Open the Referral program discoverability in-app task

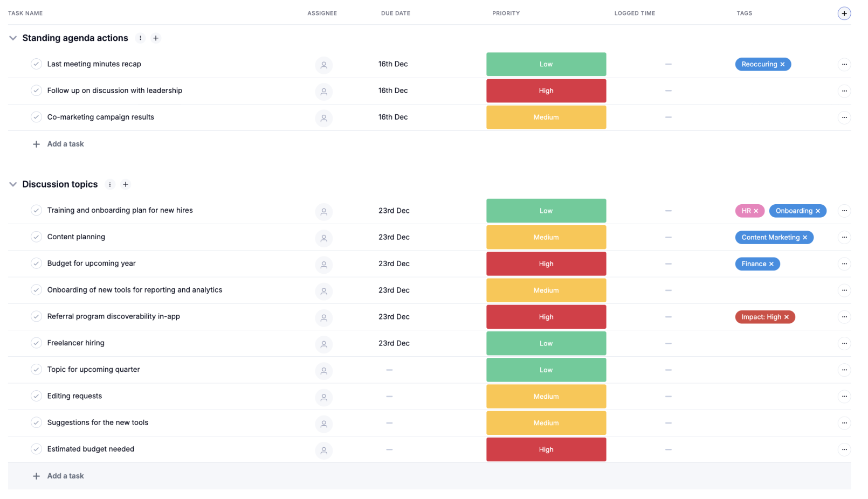pyautogui.click(x=113, y=317)
